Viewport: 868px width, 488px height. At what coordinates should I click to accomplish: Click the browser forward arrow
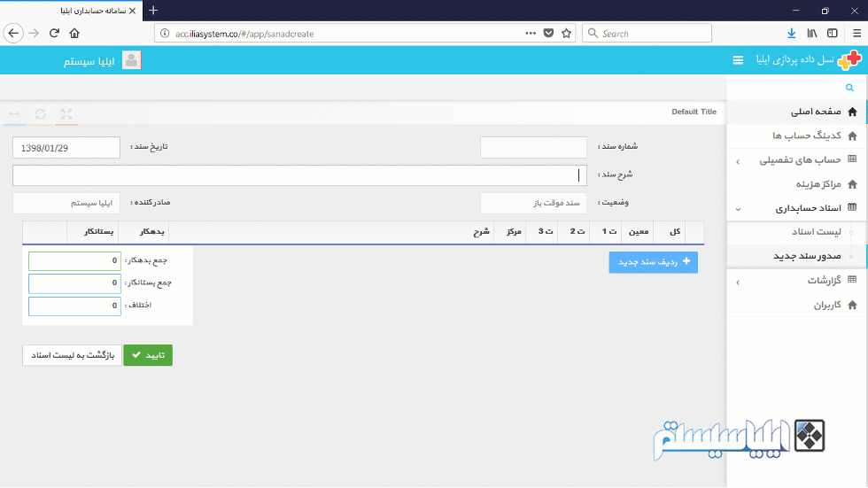tap(34, 33)
